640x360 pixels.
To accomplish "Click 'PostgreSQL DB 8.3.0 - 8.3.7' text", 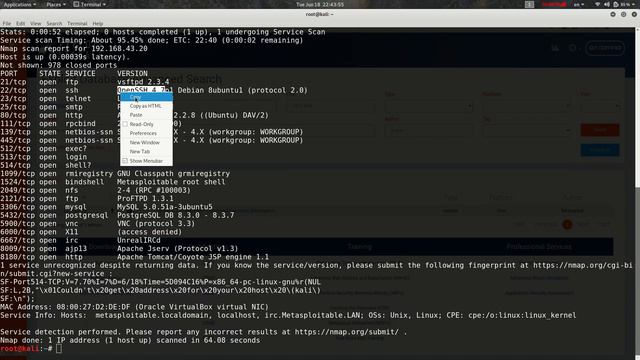I will coord(176,216).
